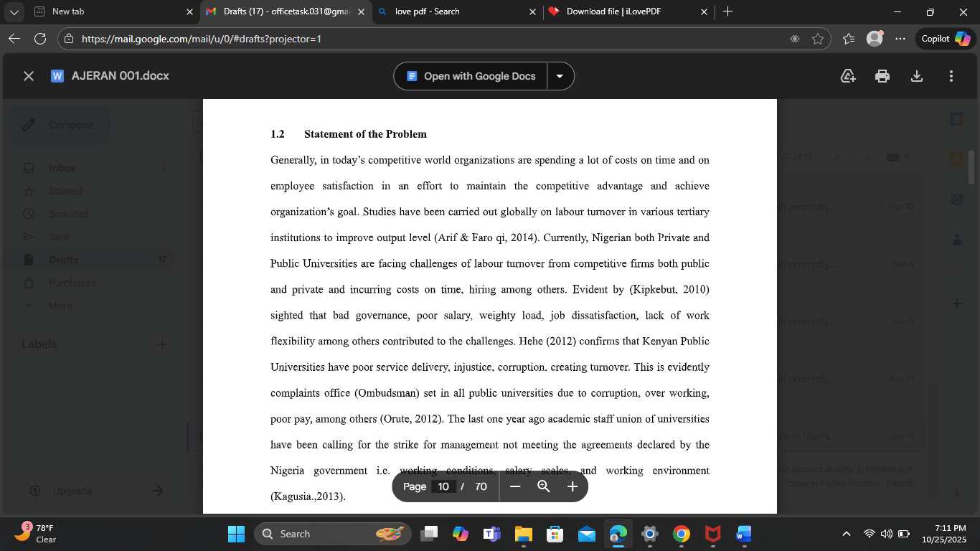Click Open with Google Docs button
The height and width of the screenshot is (551, 980).
pos(471,76)
